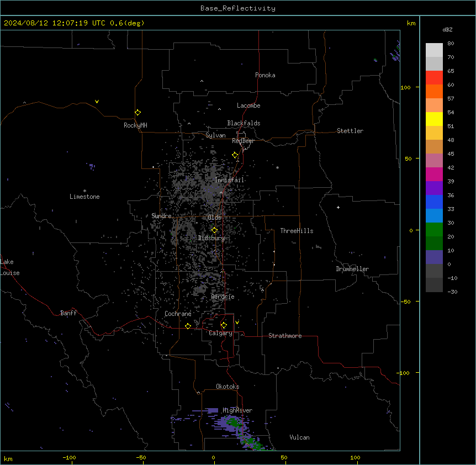Click the Lake Louise label

(10, 267)
